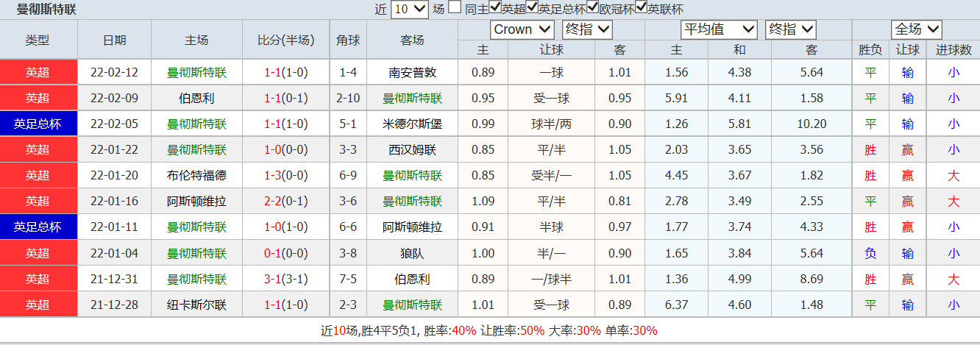Click the 曼彻斯特联 team heading
This screenshot has height=345, width=980.
tap(46, 10)
